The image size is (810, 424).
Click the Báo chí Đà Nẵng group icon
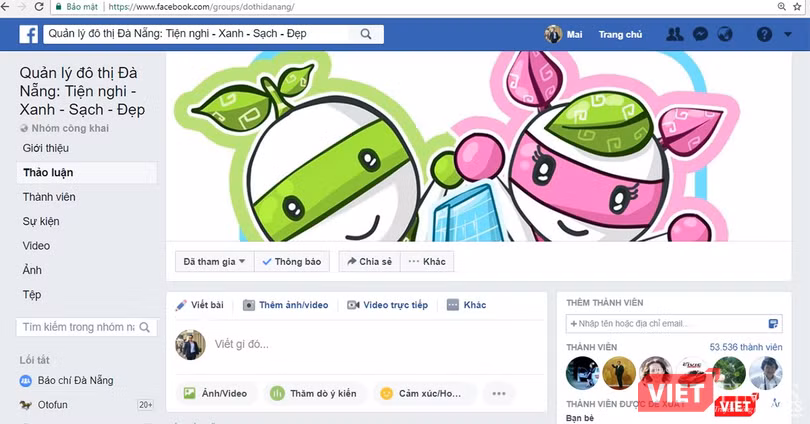25,381
